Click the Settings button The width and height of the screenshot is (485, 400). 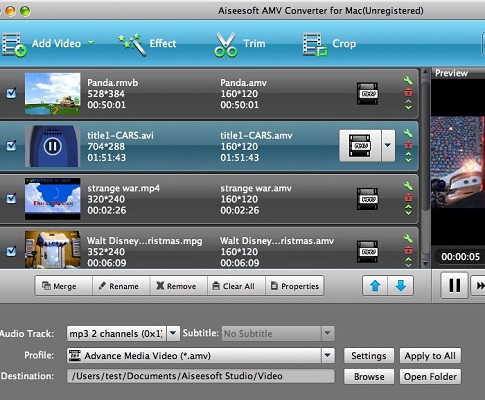click(369, 356)
